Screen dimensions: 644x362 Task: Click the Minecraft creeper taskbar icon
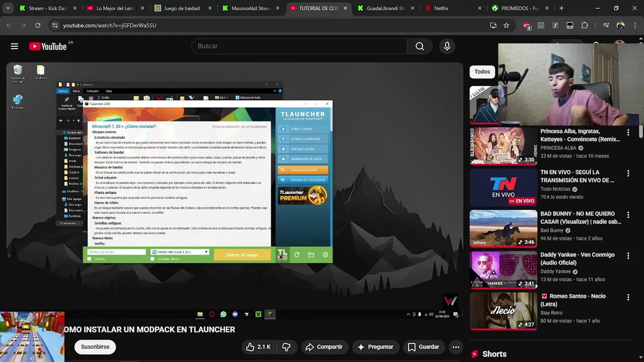[x=258, y=314]
